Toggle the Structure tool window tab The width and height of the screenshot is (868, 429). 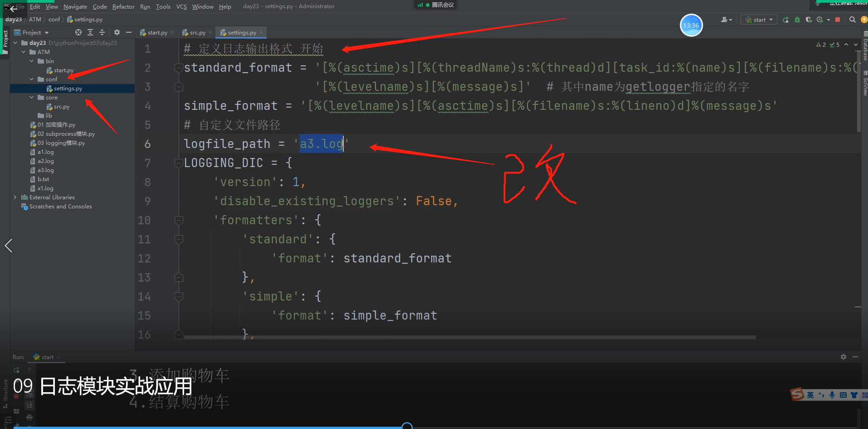pyautogui.click(x=5, y=390)
